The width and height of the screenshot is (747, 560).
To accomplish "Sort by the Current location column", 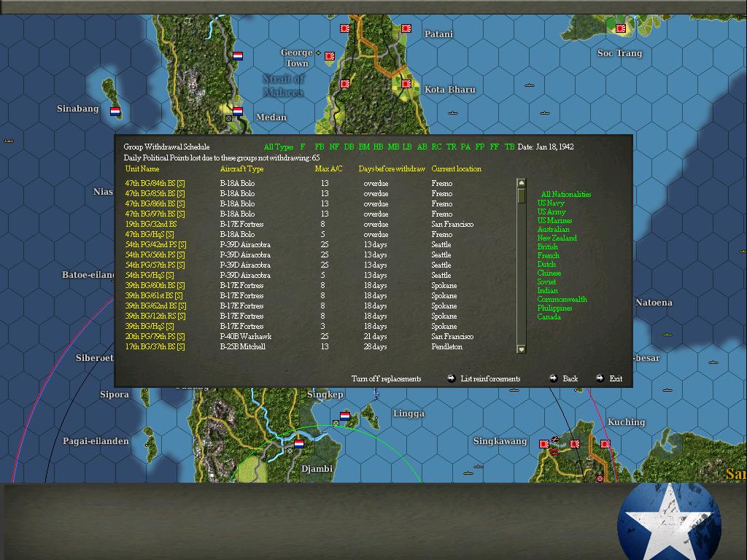I will pos(457,168).
